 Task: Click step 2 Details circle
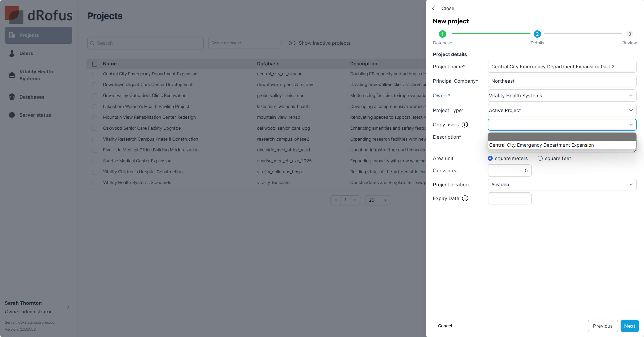537,34
